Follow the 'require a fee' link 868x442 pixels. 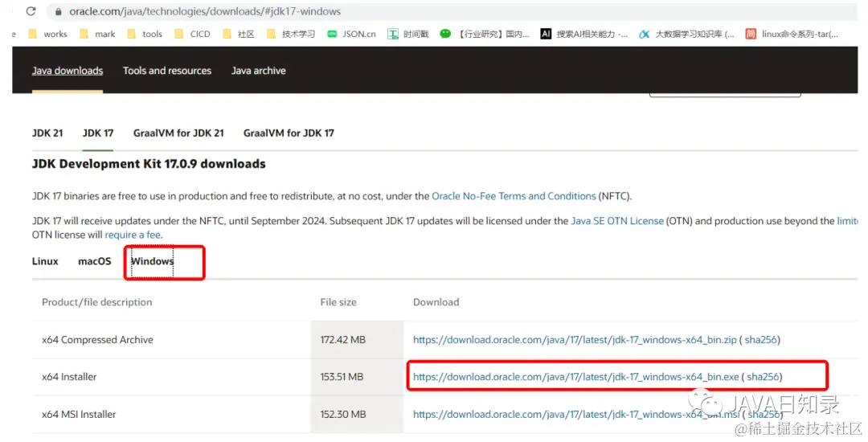point(133,235)
